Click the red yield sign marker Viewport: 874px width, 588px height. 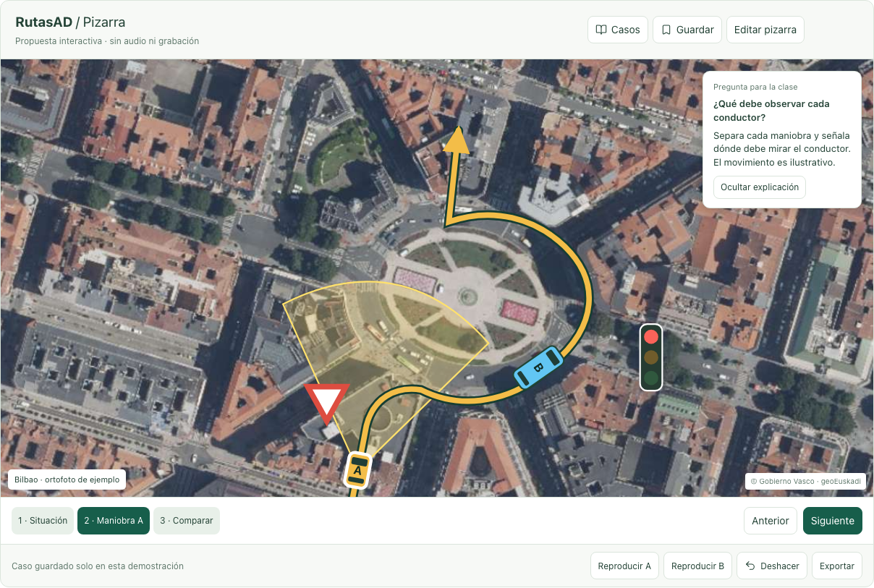(326, 403)
